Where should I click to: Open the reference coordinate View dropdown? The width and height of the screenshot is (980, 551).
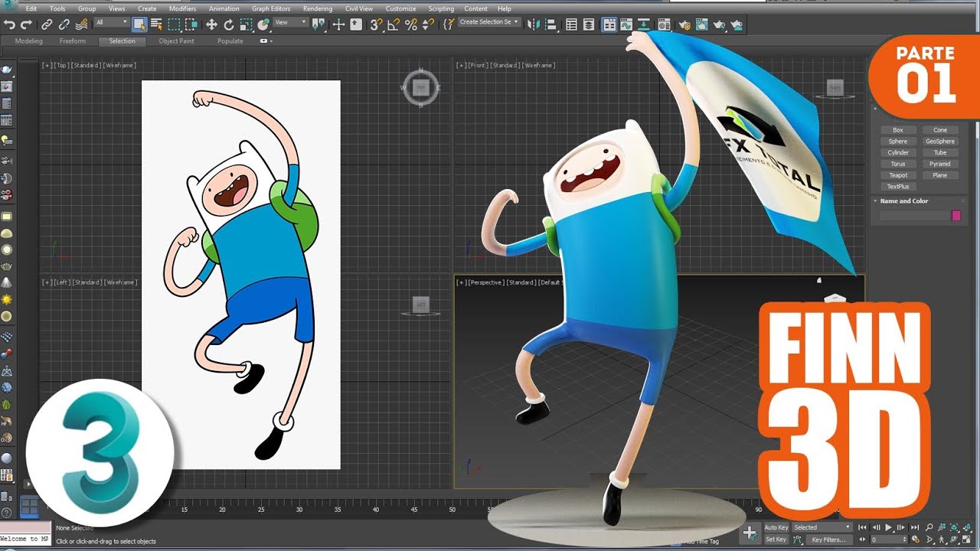[291, 23]
